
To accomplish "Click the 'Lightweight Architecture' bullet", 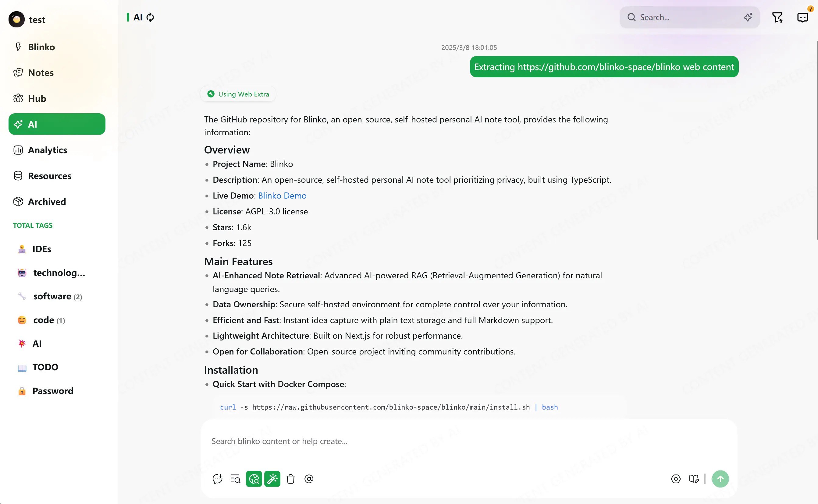I will (338, 336).
